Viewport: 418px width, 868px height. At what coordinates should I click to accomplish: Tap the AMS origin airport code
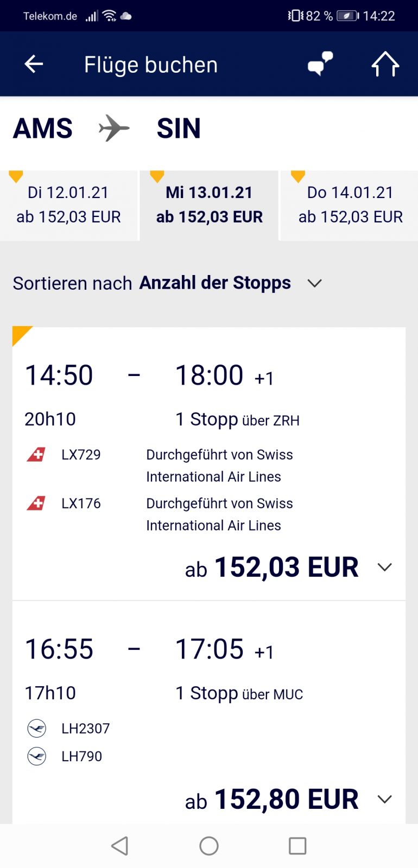pyautogui.click(x=43, y=129)
